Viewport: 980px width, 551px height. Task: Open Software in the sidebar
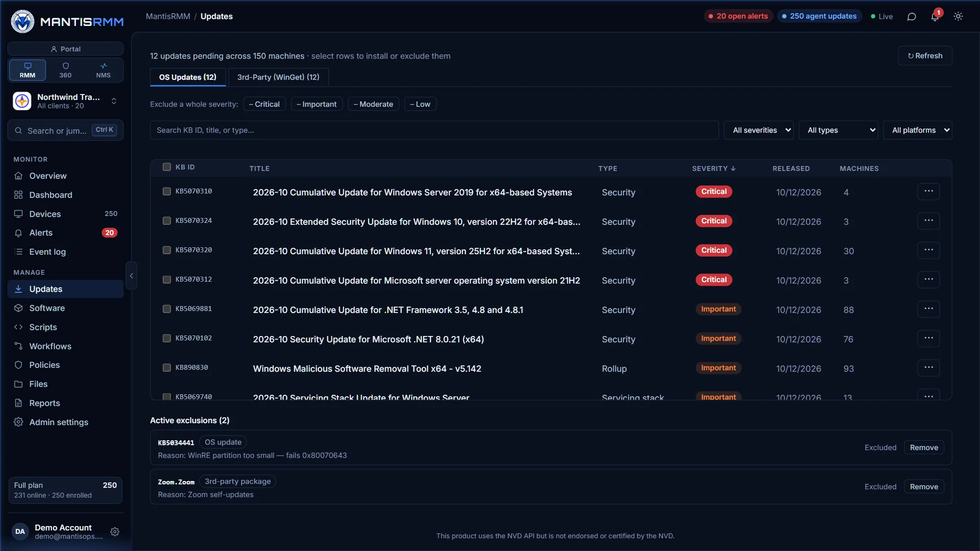[65, 308]
